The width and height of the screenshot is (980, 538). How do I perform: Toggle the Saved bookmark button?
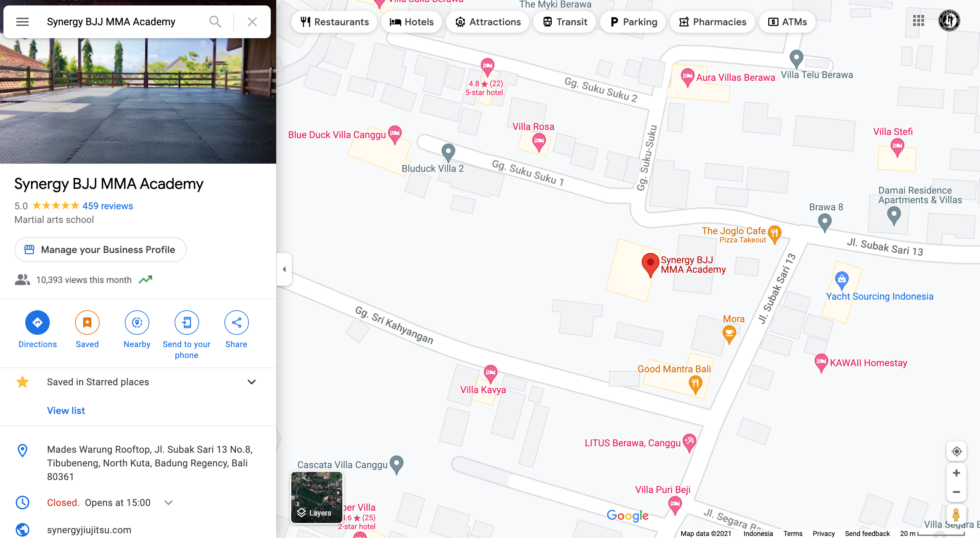click(87, 323)
